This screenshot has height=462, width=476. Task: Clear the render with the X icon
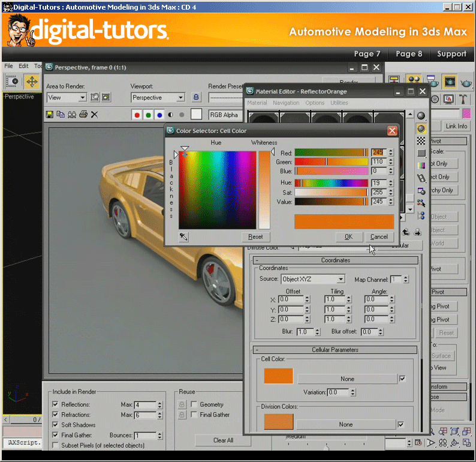tap(94, 115)
